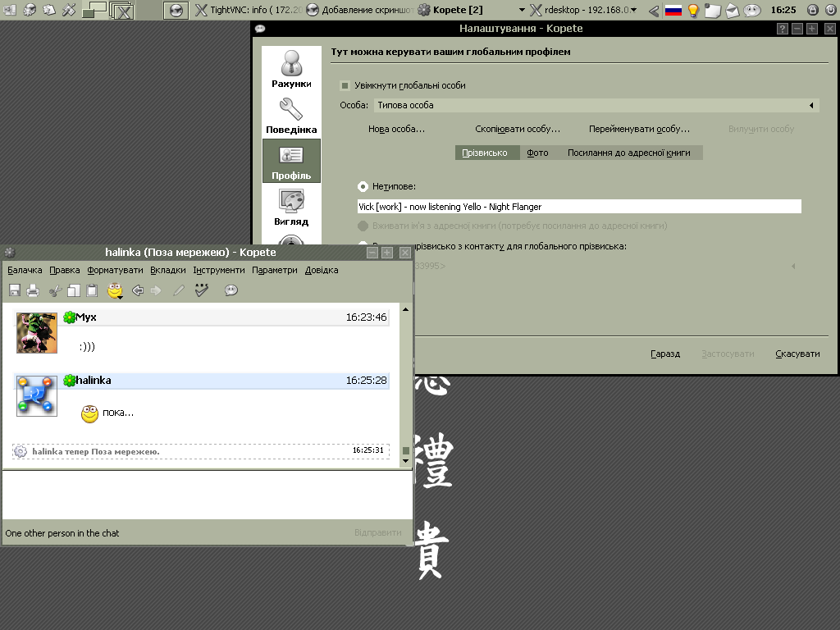Screen dimensions: 840x630
Task: Click the Скопіювати особу… button
Action: tap(518, 129)
